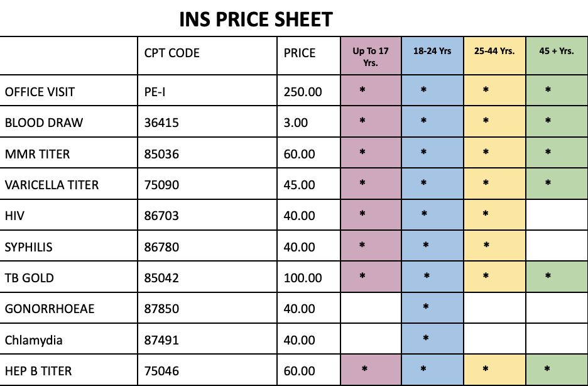Select the VARICELLA TITER cell
Screen dimensions: 588x386
tap(68, 184)
